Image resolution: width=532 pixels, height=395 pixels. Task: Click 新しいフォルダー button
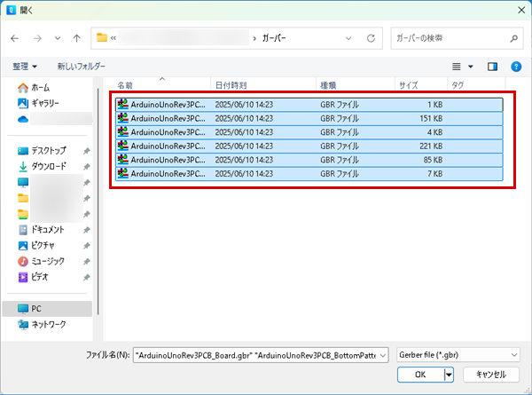click(x=81, y=67)
